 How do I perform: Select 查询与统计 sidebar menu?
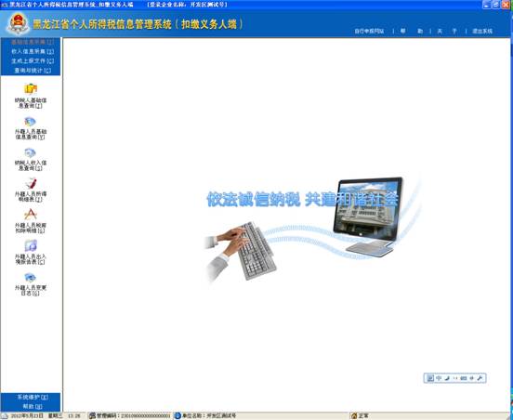coord(32,71)
